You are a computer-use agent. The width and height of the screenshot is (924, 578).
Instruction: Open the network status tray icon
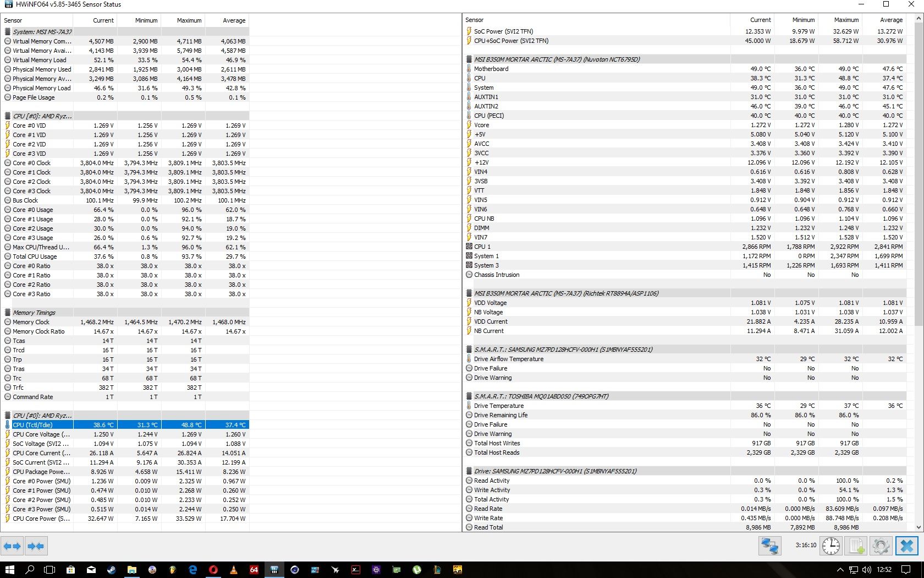tap(853, 570)
